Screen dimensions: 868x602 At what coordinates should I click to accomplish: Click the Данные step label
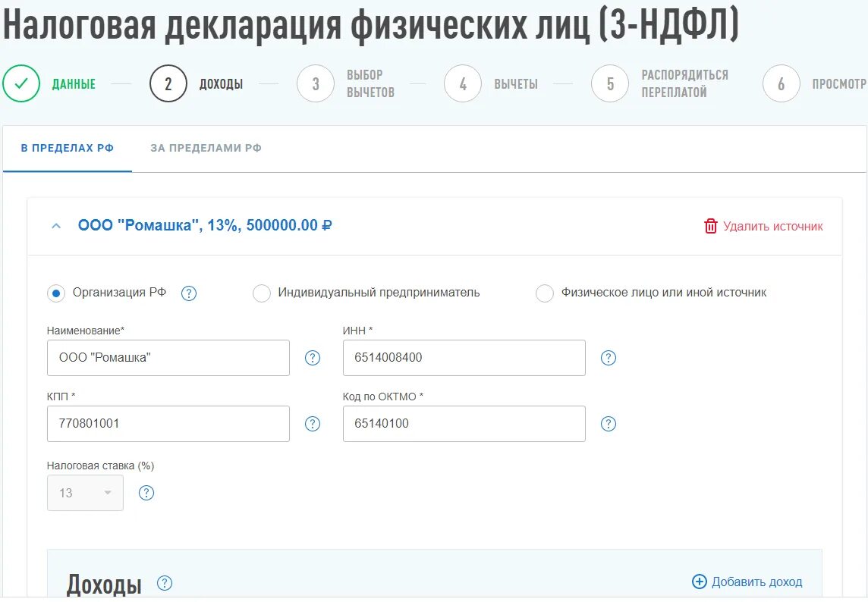click(74, 84)
